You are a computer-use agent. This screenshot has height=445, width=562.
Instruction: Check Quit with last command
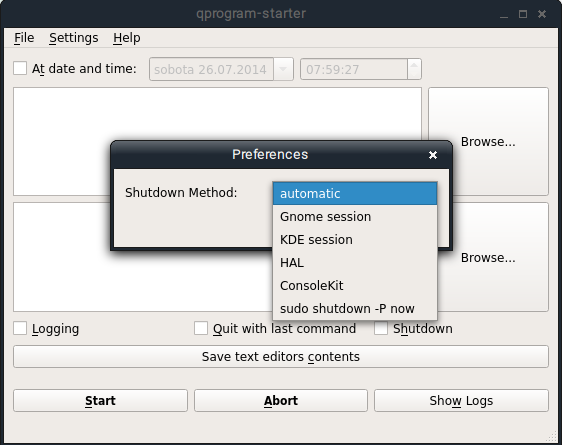click(x=201, y=328)
